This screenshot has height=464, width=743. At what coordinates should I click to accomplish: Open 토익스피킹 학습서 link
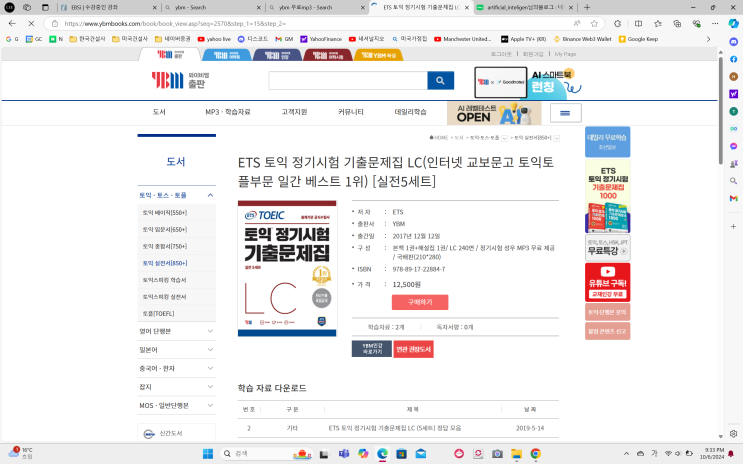click(x=164, y=280)
